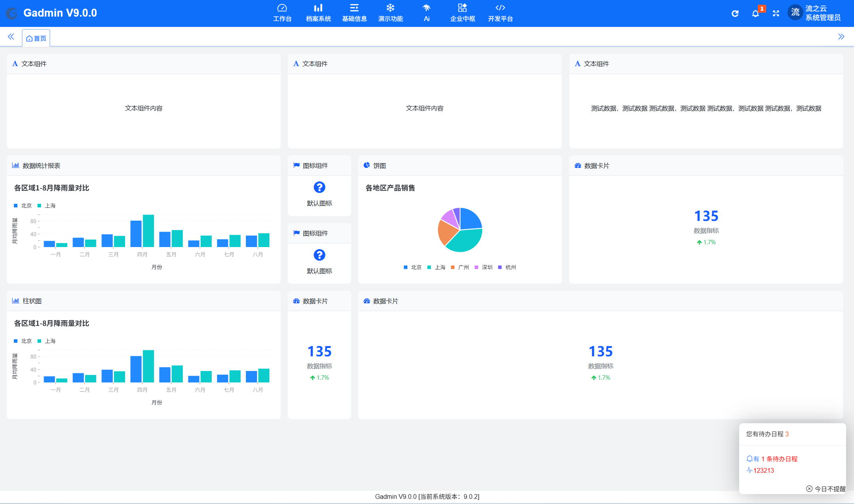
Task: Toggle 杭州 legend in pie chart
Action: 507,267
